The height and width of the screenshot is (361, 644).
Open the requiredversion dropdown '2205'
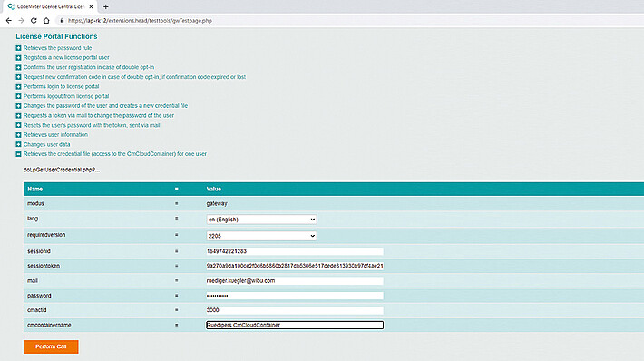(261, 236)
